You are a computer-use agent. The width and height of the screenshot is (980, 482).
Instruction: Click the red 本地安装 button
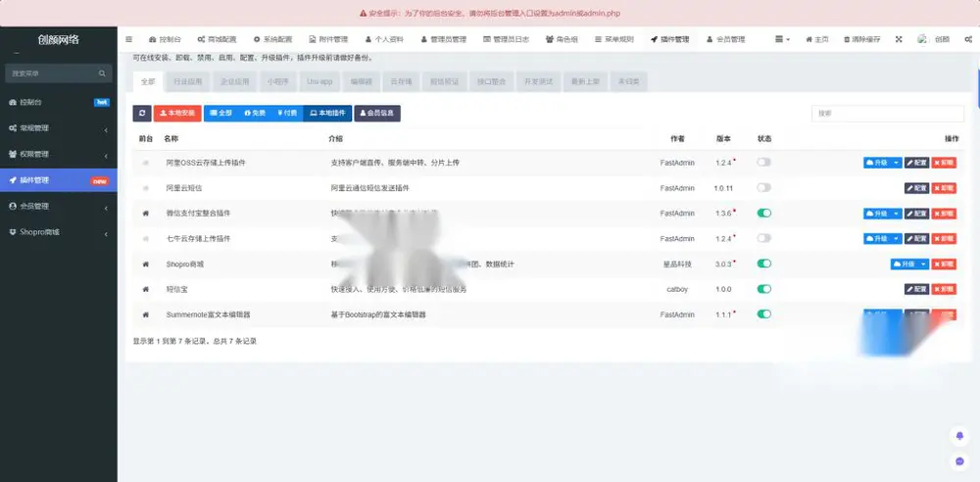[x=177, y=114]
